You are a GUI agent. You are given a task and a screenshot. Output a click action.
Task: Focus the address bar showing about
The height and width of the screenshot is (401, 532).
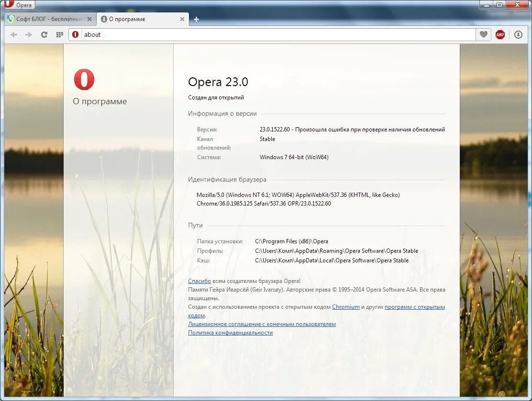point(272,34)
